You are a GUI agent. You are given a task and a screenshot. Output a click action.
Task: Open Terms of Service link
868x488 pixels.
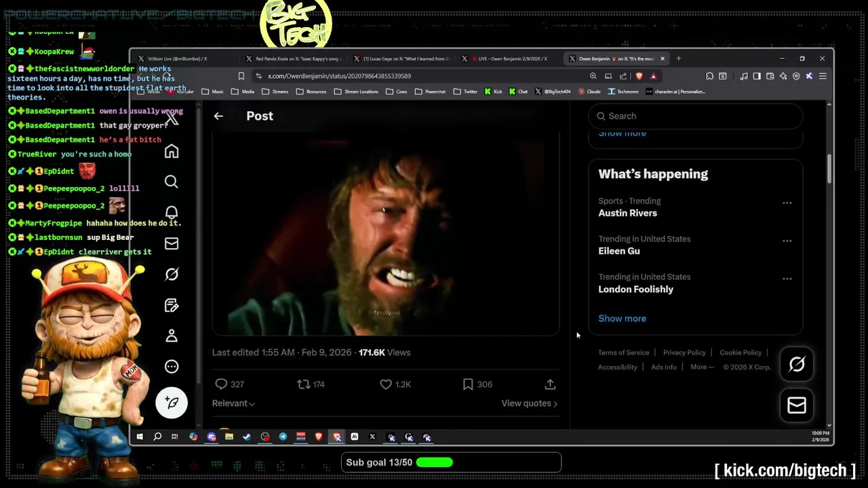coord(623,352)
